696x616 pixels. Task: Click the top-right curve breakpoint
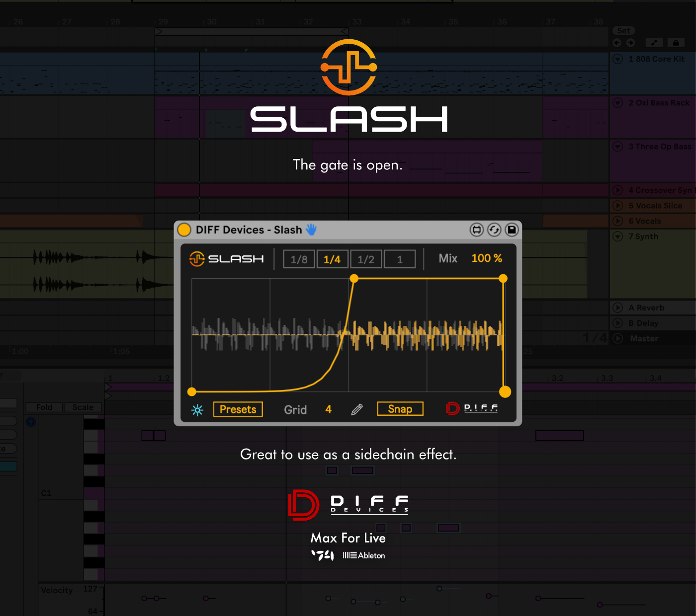[x=503, y=279]
